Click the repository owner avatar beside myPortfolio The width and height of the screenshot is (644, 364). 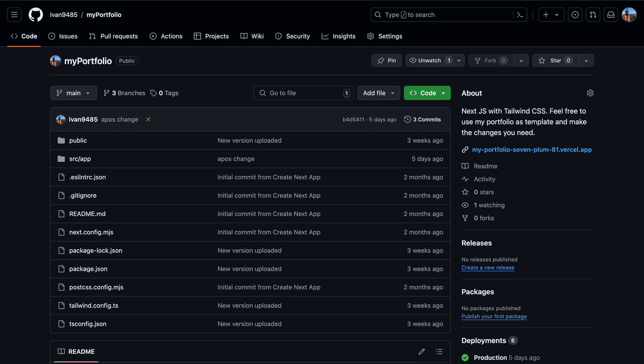[55, 61]
